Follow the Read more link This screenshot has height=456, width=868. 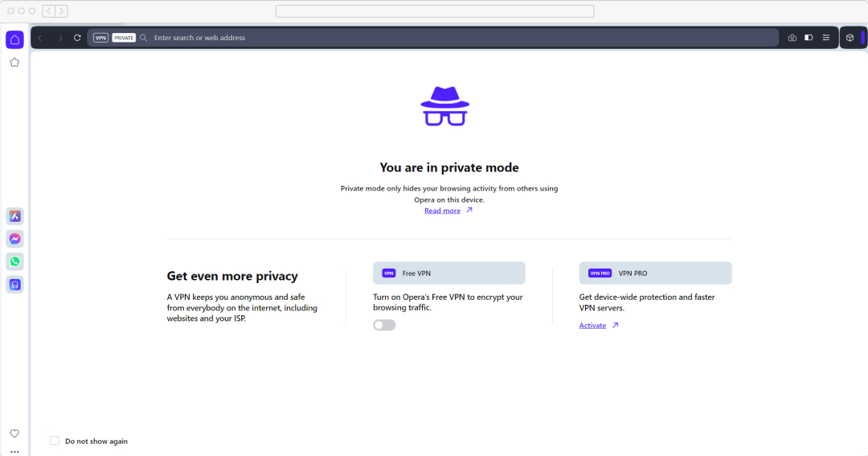[442, 211]
